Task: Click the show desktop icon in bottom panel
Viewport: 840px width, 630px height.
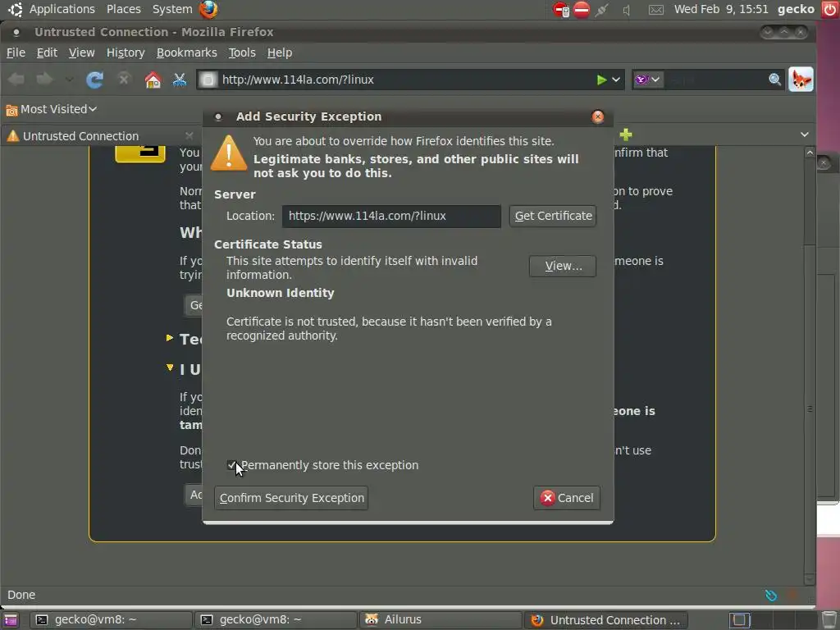Action: [10, 620]
